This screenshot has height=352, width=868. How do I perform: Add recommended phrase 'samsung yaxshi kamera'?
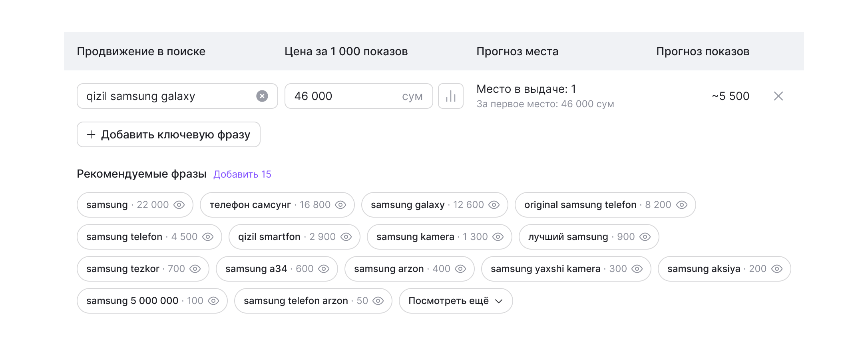pyautogui.click(x=566, y=269)
